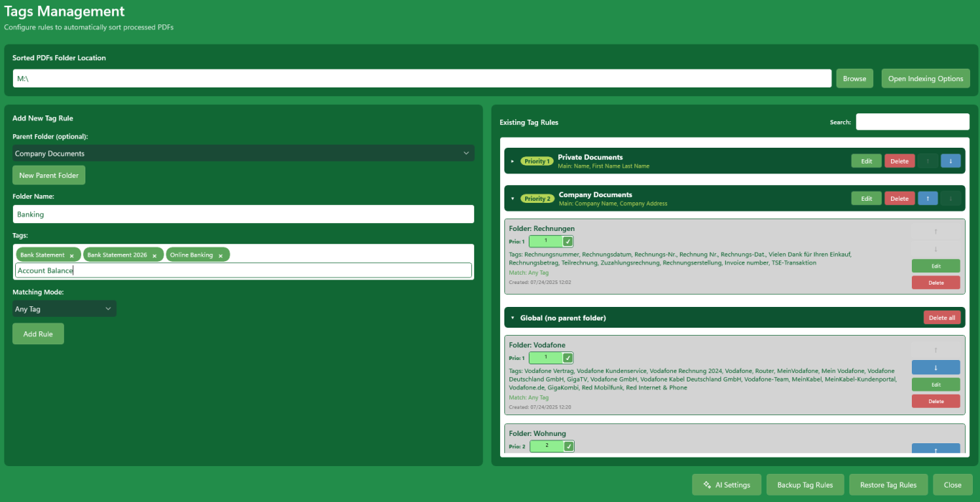Click Folder: Wohnung heading
The width and height of the screenshot is (980, 502).
[537, 433]
